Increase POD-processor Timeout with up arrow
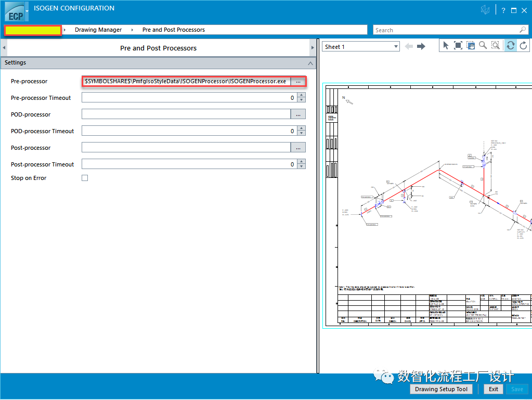This screenshot has height=400, width=532. (x=301, y=128)
